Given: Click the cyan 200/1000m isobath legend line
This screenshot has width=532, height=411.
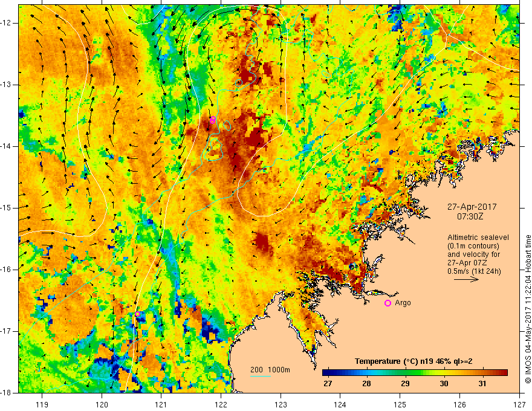Looking at the screenshot, I should pyautogui.click(x=260, y=376).
